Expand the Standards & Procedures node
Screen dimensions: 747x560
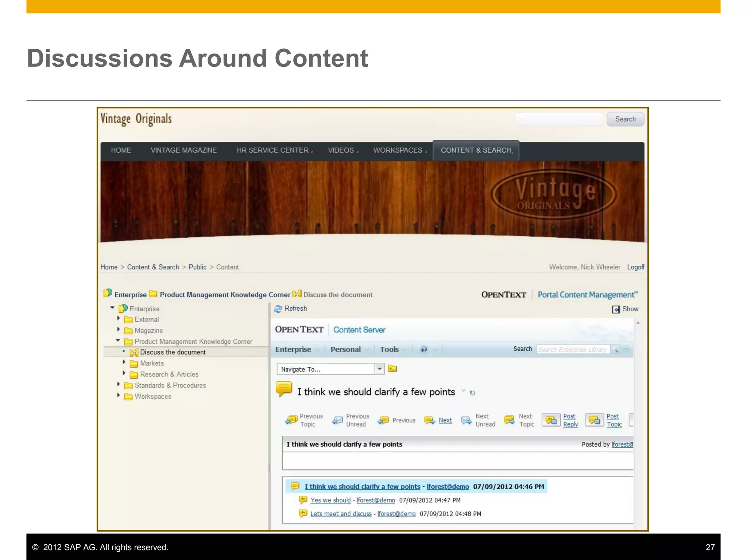(x=118, y=384)
